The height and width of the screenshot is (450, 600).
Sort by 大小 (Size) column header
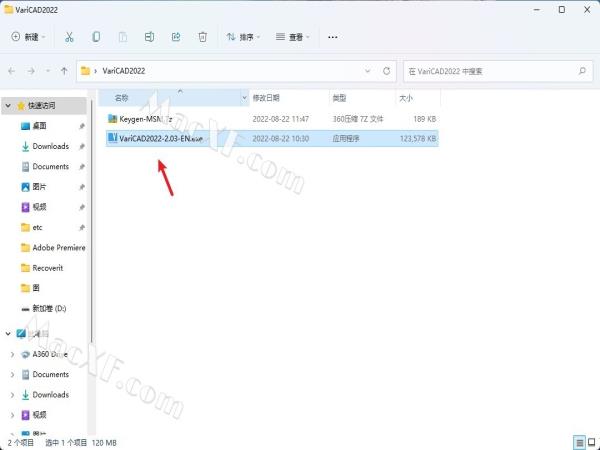406,98
